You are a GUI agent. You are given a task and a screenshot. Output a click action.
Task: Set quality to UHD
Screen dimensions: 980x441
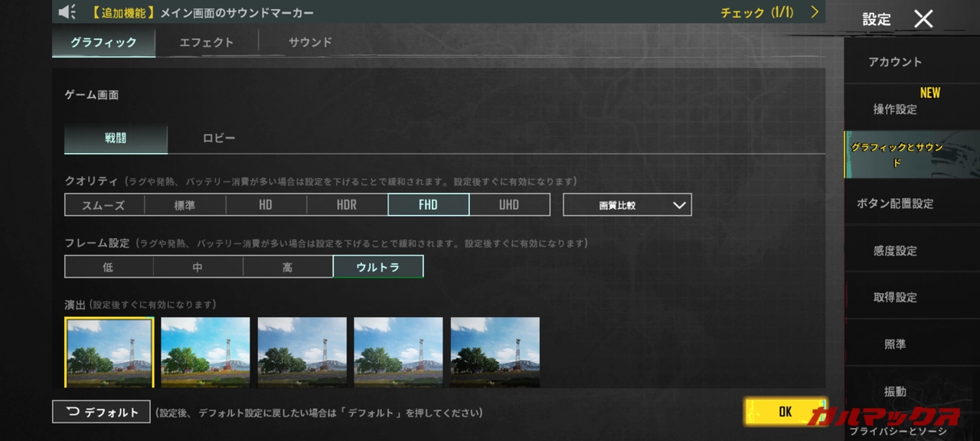point(509,205)
